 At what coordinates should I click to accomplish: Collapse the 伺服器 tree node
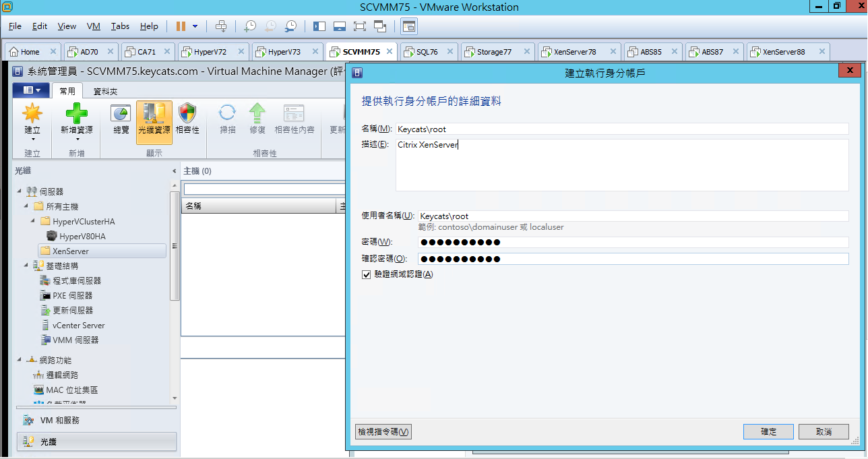[20, 192]
